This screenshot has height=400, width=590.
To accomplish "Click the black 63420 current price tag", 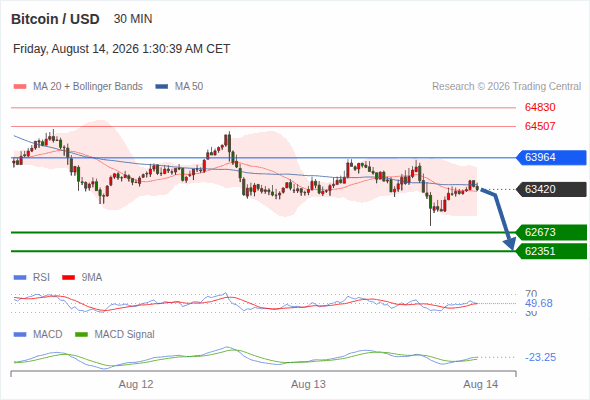I will pyautogui.click(x=551, y=189).
